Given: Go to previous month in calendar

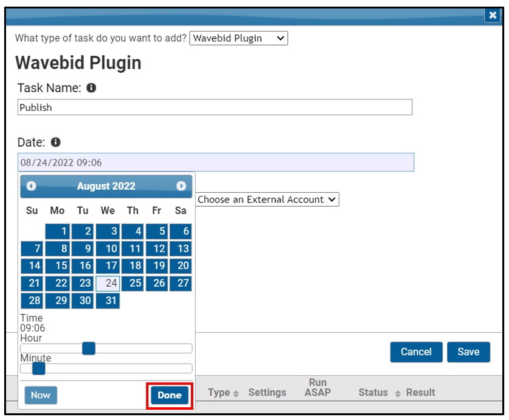Looking at the screenshot, I should (x=31, y=186).
